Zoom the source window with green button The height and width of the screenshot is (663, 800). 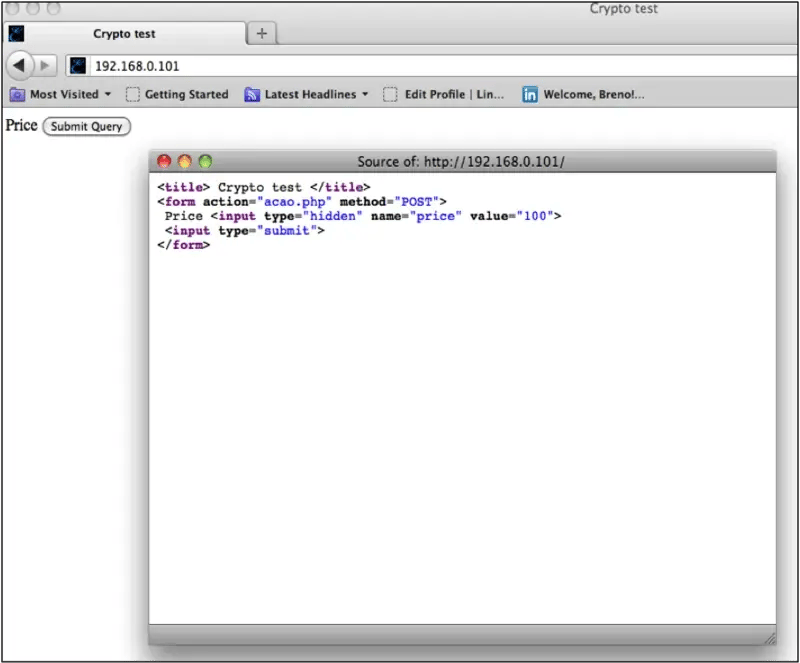pyautogui.click(x=205, y=161)
